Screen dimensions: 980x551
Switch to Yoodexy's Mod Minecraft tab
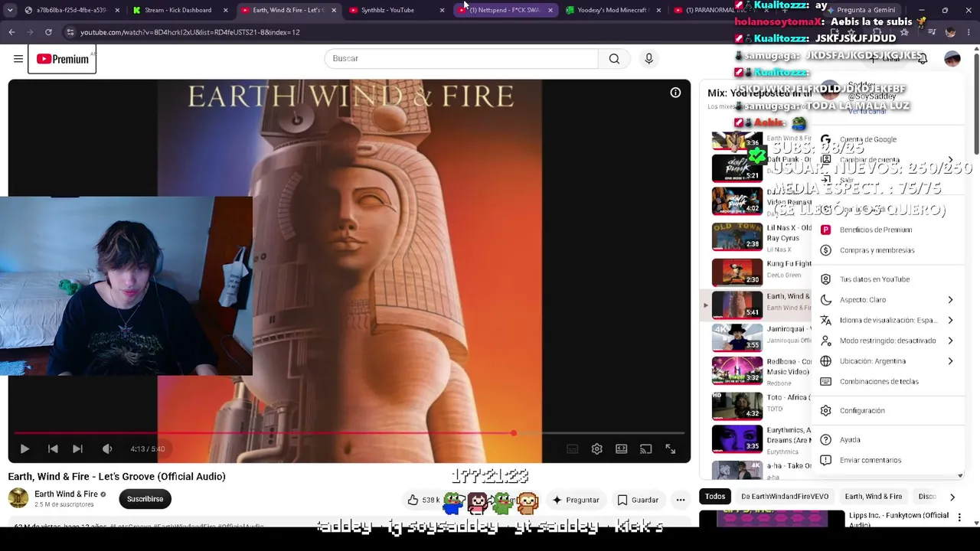point(612,10)
